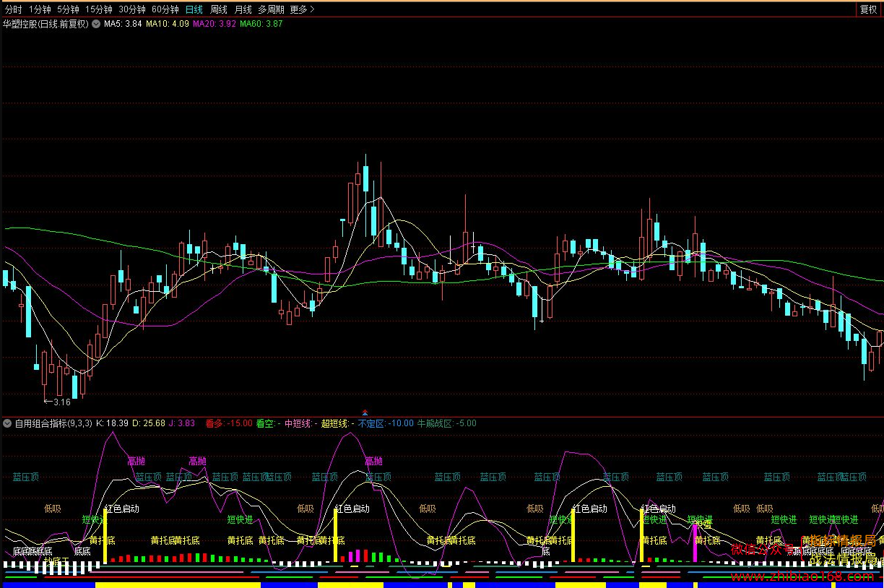
Task: Click the D: 25.68 value
Action: [149, 423]
